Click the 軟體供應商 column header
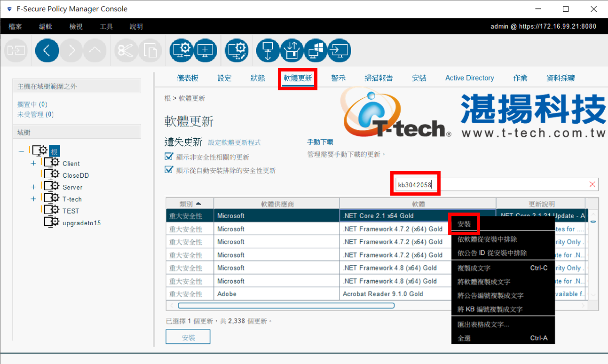Image resolution: width=608 pixels, height=364 pixels. [277, 204]
